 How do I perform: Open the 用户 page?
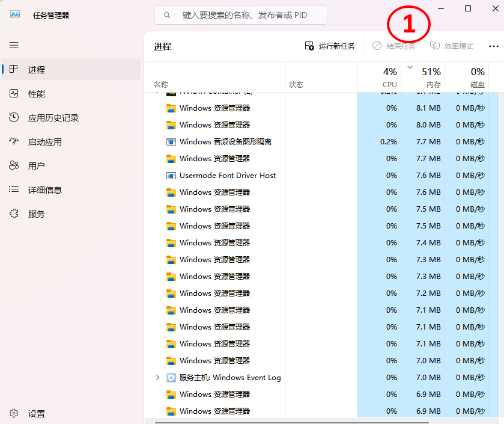(71, 165)
